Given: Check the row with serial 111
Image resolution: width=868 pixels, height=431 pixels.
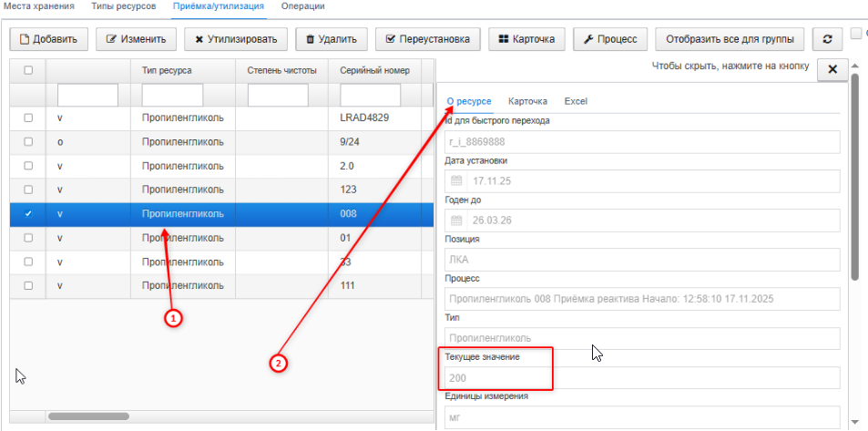Looking at the screenshot, I should (x=28, y=285).
